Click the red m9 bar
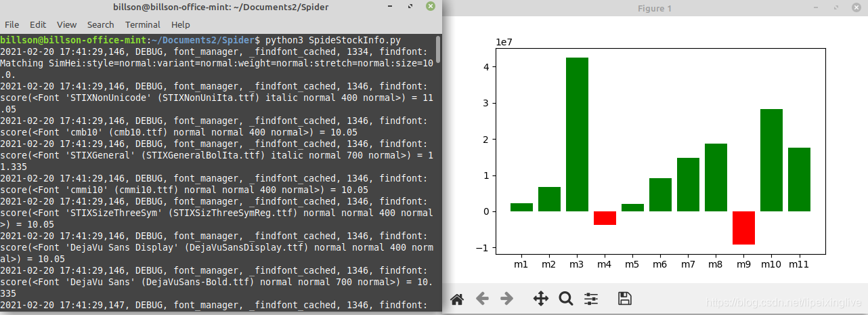The width and height of the screenshot is (868, 315). [x=743, y=228]
